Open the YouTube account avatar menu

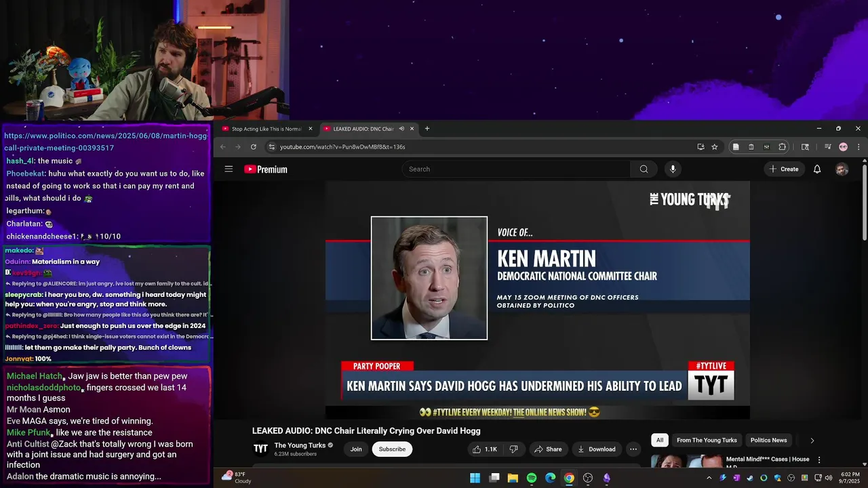point(842,169)
